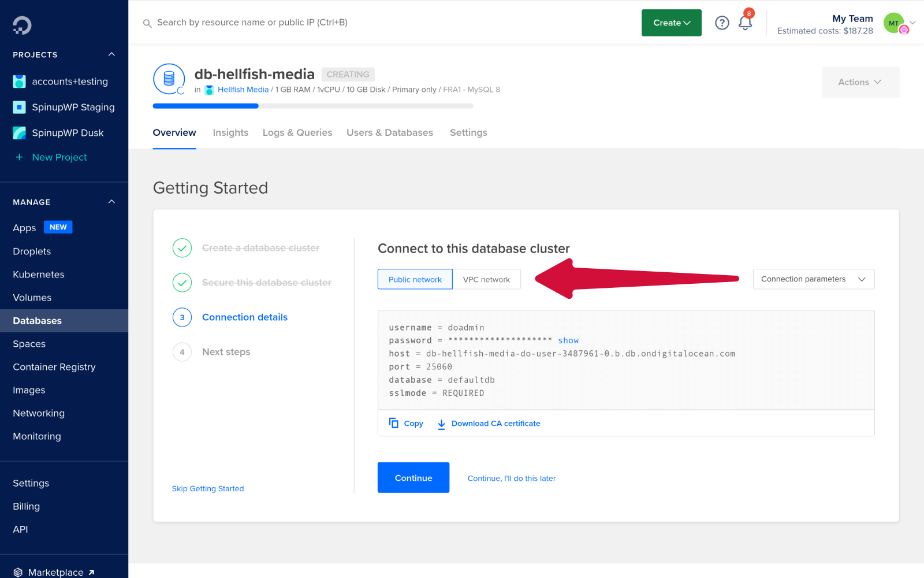
Task: Click the Marketplace icon at the bottom
Action: coord(18,572)
